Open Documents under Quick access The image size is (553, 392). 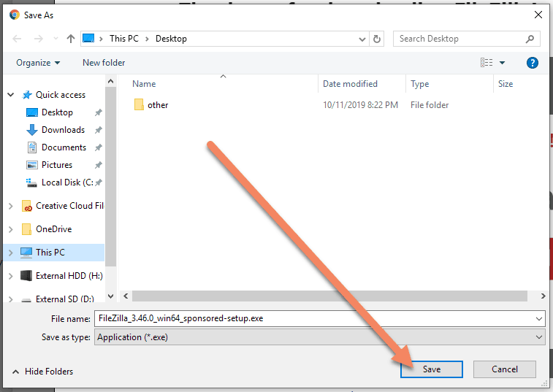(x=64, y=147)
